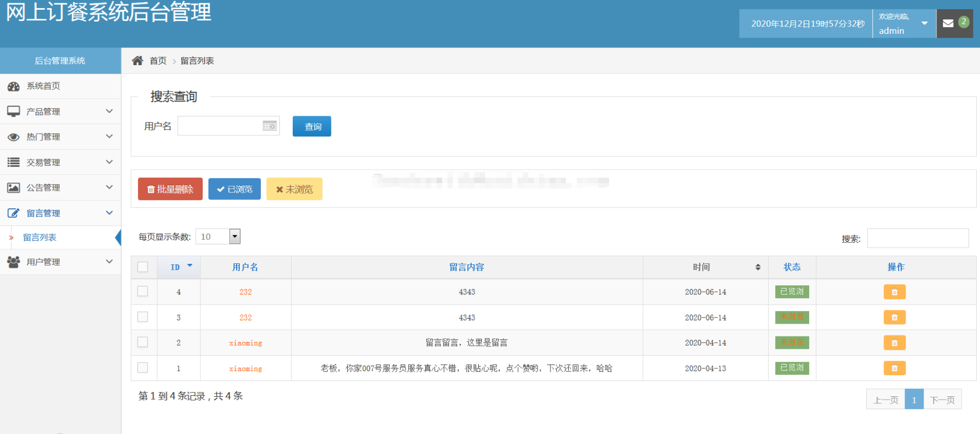Click the calendar icon in 用户名 field
Viewport: 980px width, 434px height.
(270, 126)
